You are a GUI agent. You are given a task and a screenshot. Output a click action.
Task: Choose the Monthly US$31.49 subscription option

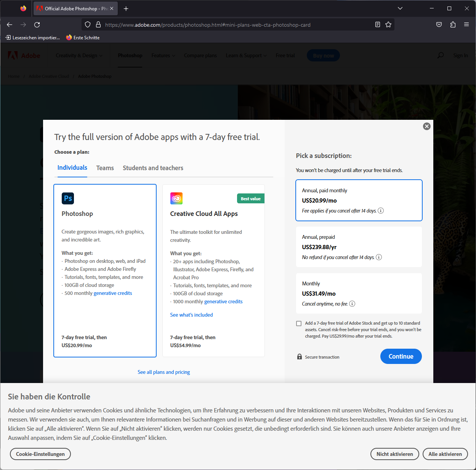(359, 293)
